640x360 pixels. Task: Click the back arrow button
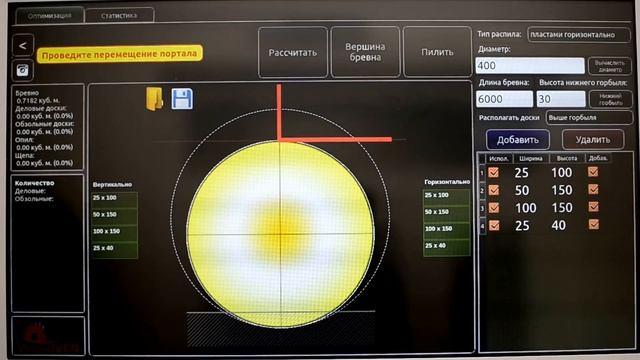[x=23, y=46]
